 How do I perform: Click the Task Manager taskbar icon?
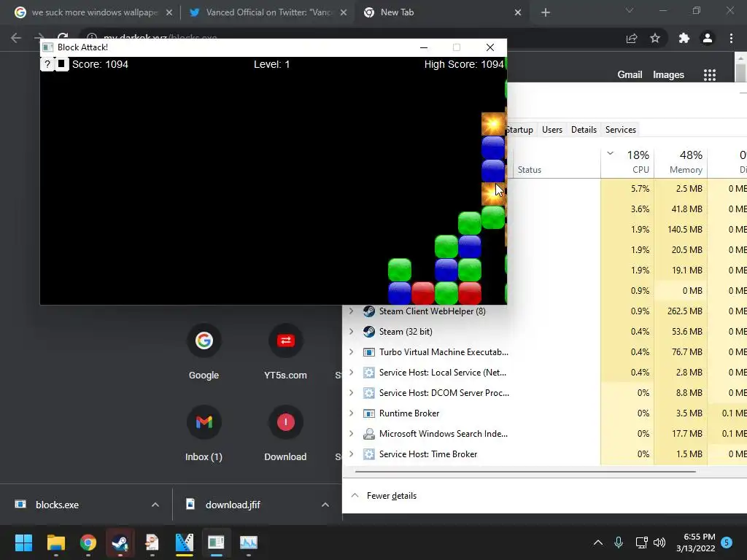248,542
